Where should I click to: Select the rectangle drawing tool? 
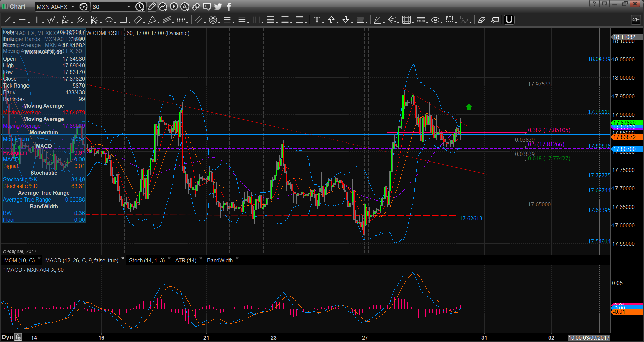tap(123, 20)
